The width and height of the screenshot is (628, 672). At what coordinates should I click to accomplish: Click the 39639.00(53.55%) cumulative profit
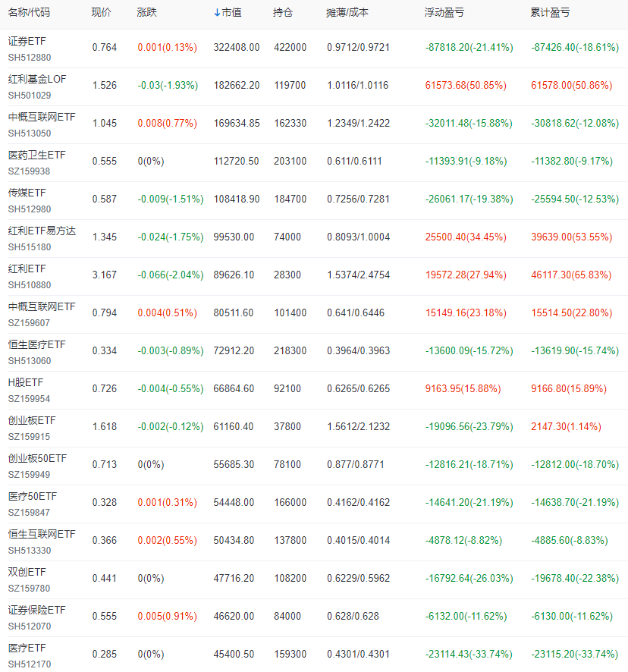(x=571, y=237)
